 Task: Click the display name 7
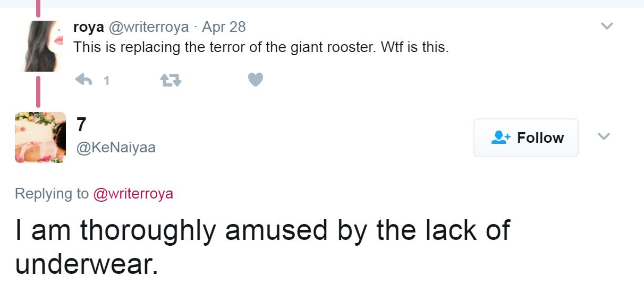tap(81, 125)
